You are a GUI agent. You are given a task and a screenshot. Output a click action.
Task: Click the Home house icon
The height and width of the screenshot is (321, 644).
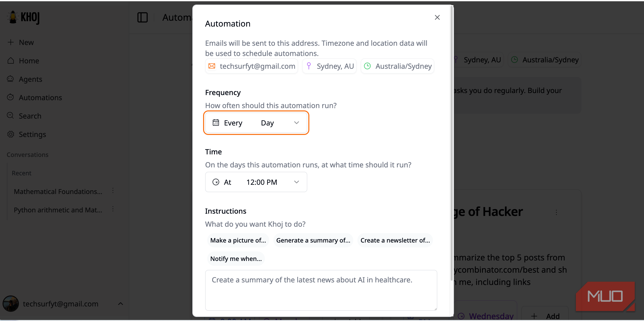tap(10, 61)
